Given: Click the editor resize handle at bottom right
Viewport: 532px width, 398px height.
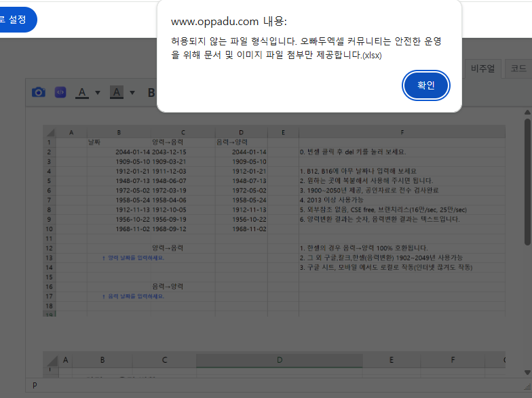Looking at the screenshot, I should [527, 386].
